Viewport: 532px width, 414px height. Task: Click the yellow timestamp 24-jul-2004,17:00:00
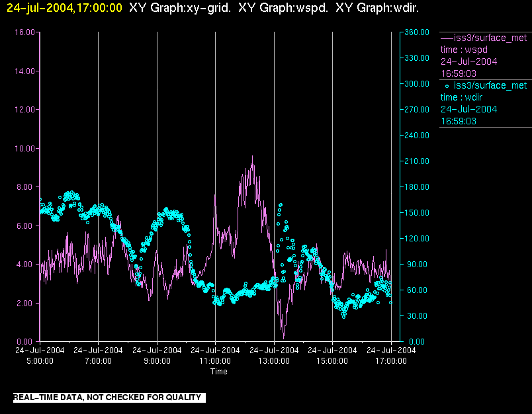click(x=64, y=8)
